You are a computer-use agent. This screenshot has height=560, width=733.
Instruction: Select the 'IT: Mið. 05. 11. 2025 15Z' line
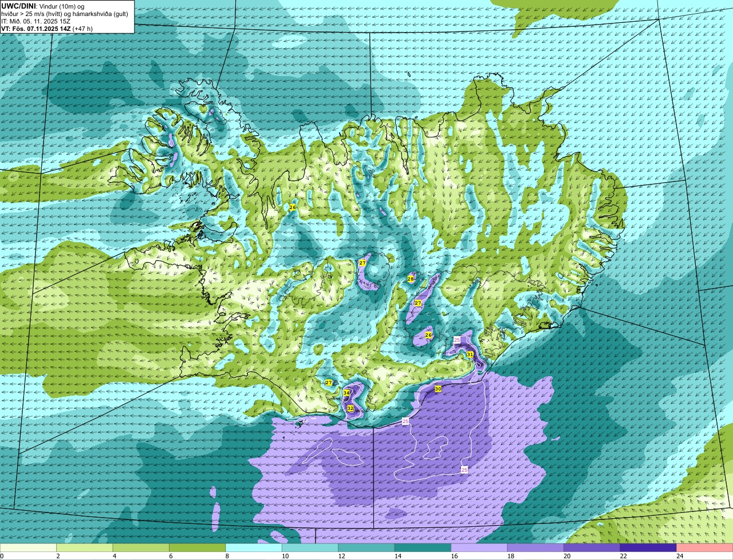(36, 21)
